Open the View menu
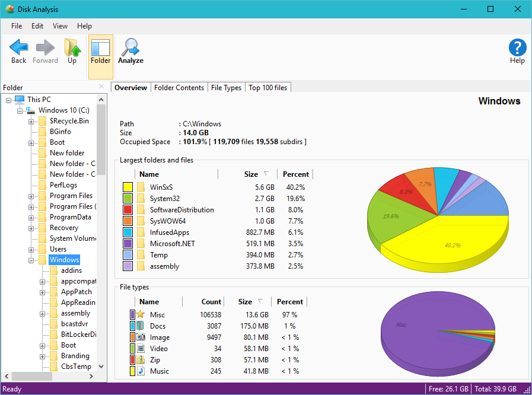532x395 pixels. [x=60, y=26]
